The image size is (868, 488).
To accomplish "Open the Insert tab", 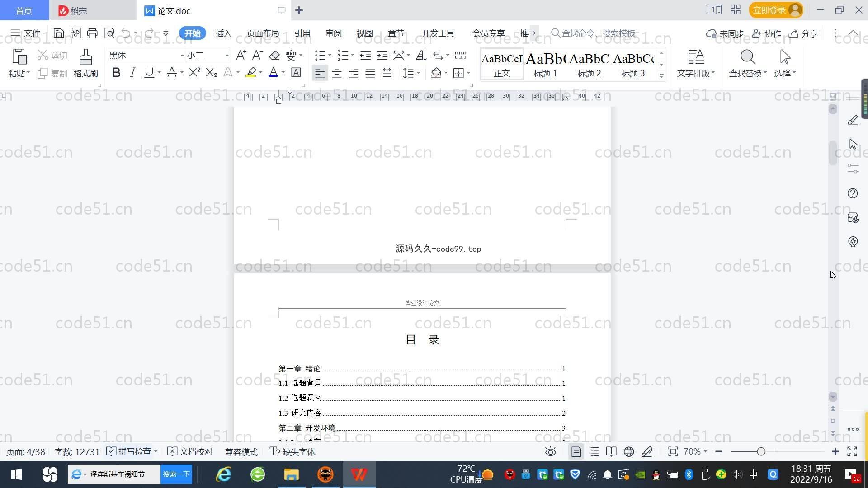I will coord(223,33).
